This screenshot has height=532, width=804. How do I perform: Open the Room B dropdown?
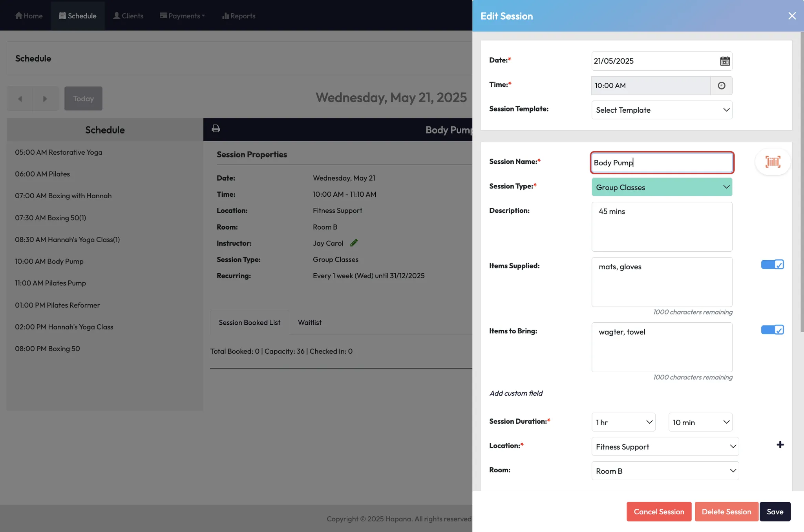click(x=665, y=471)
